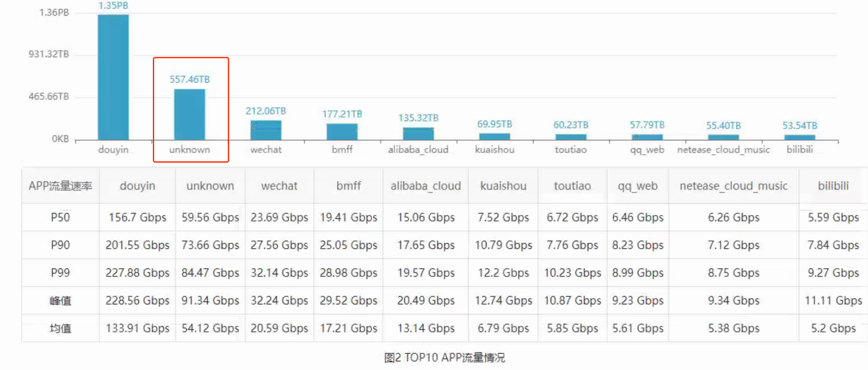
Task: Click the 均值 row label
Action: [60, 328]
